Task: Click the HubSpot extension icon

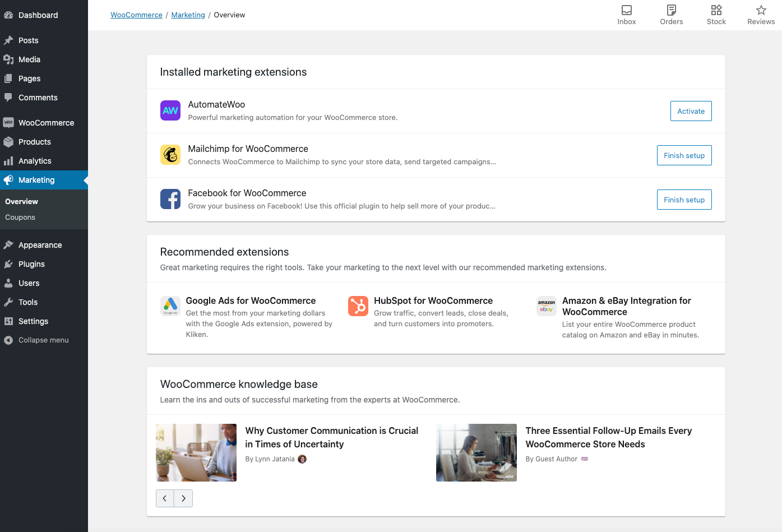Action: click(x=358, y=306)
